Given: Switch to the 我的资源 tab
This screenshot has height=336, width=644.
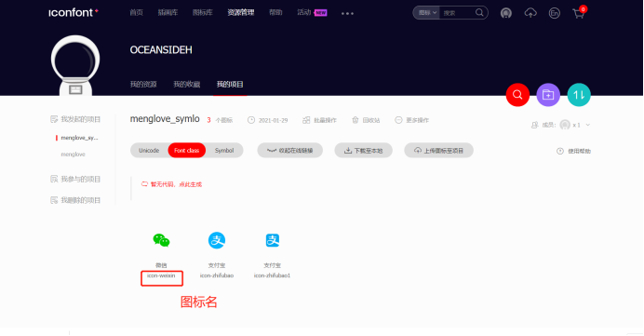Looking at the screenshot, I should click(143, 84).
